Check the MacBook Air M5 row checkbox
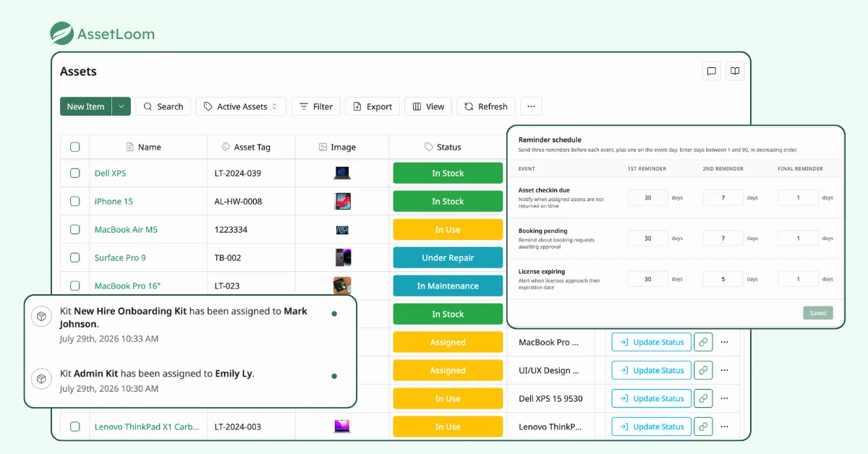This screenshot has height=454, width=868. (x=75, y=229)
